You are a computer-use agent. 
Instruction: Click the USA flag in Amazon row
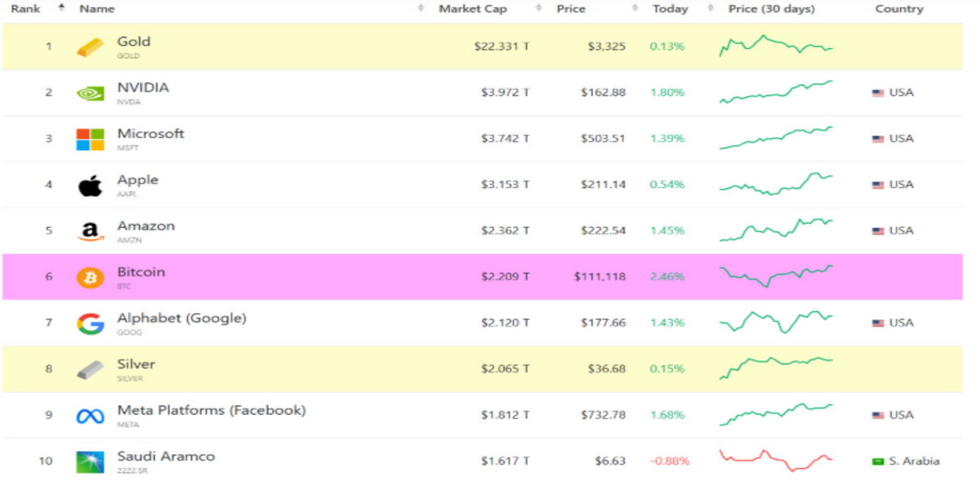click(879, 231)
